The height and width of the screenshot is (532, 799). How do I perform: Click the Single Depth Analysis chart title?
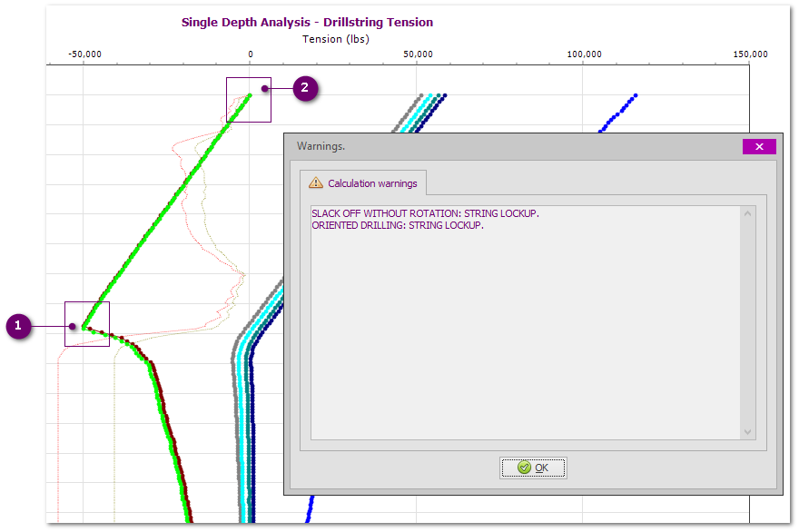click(307, 22)
